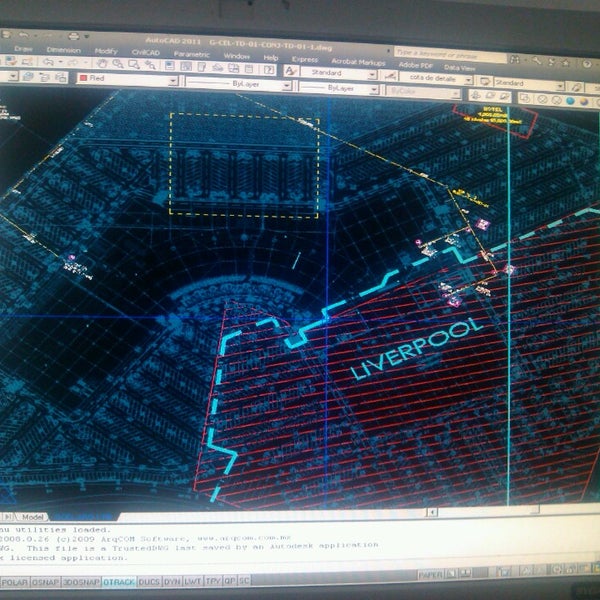
Task: Open the Parametric menu
Action: tap(191, 54)
